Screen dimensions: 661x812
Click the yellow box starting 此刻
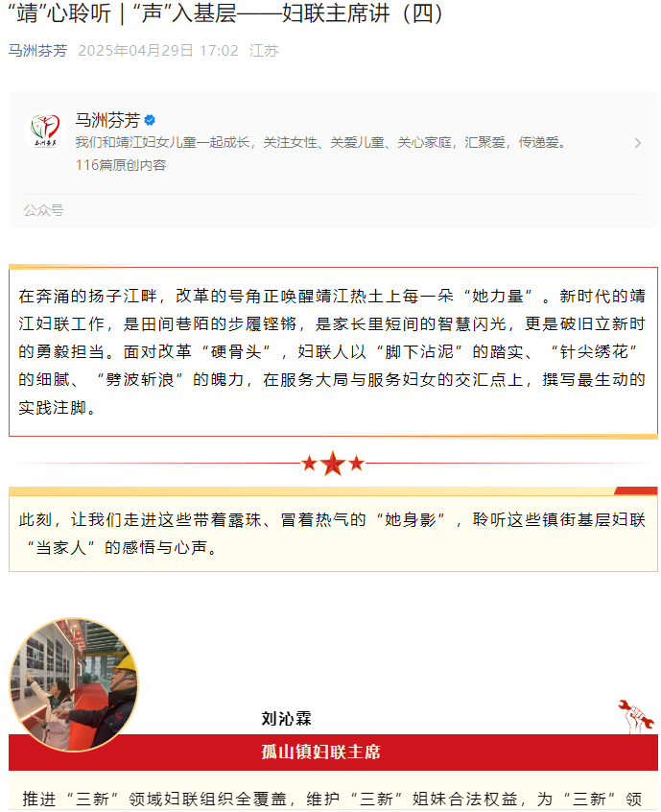point(333,533)
